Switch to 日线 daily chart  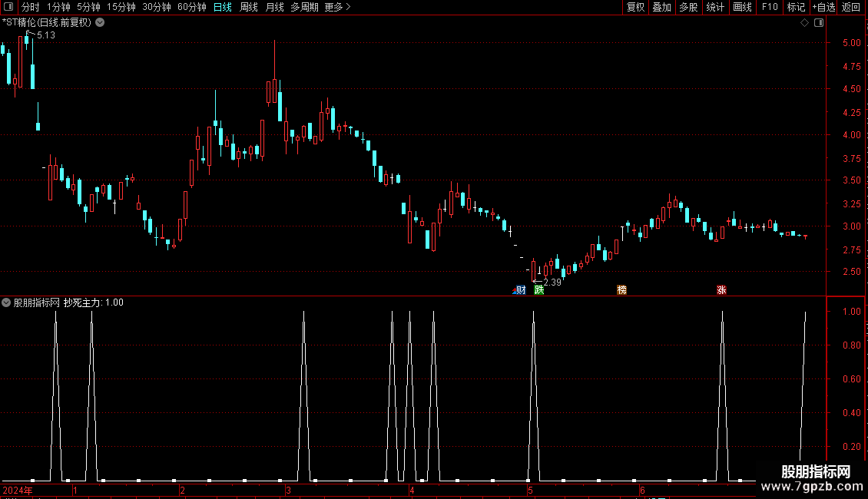click(223, 7)
